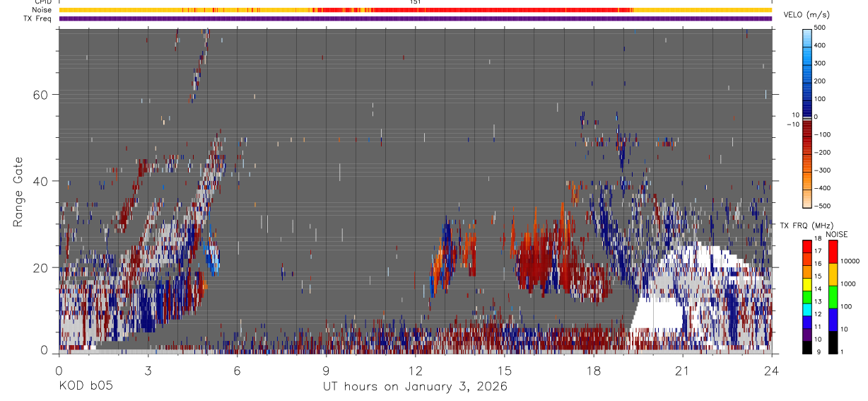The image size is (868, 401).
Task: Click the x-axis tick label 15
Action: [x=504, y=371]
